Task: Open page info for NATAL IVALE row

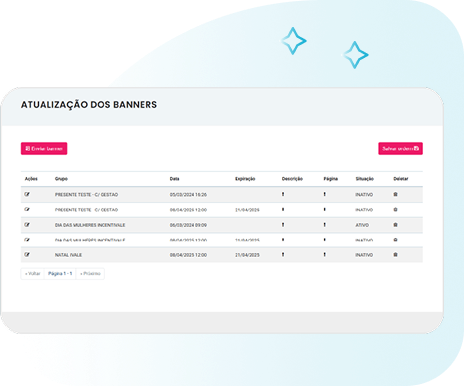Action: [x=324, y=254]
